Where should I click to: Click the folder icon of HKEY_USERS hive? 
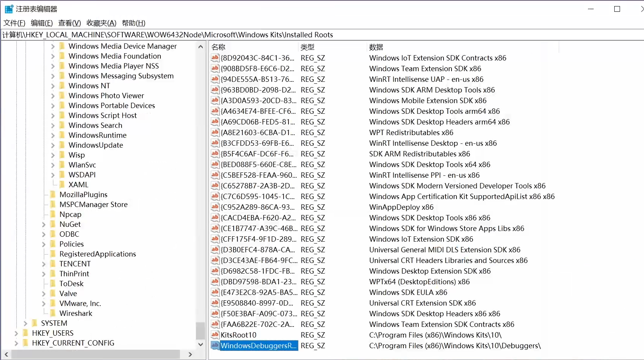[x=26, y=333]
